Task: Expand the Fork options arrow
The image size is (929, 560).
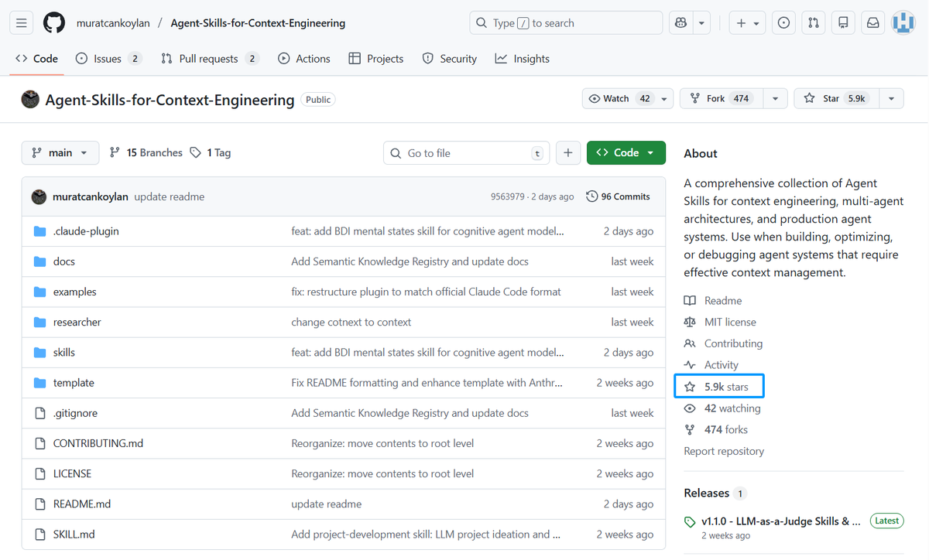Action: pyautogui.click(x=775, y=99)
